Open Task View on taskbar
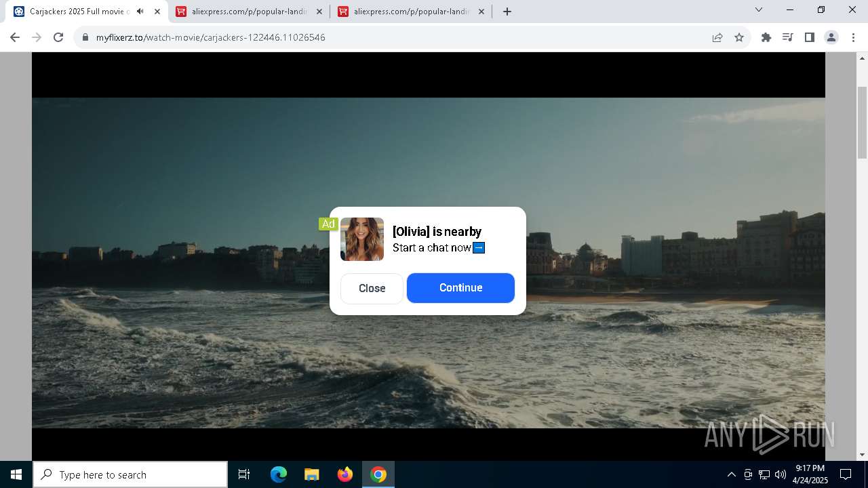The width and height of the screenshot is (868, 488). [x=244, y=474]
